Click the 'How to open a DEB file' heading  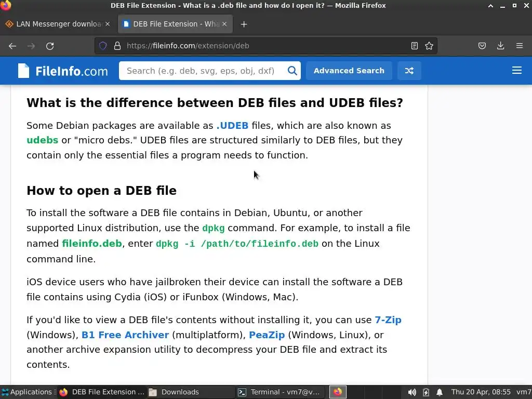pos(101,191)
